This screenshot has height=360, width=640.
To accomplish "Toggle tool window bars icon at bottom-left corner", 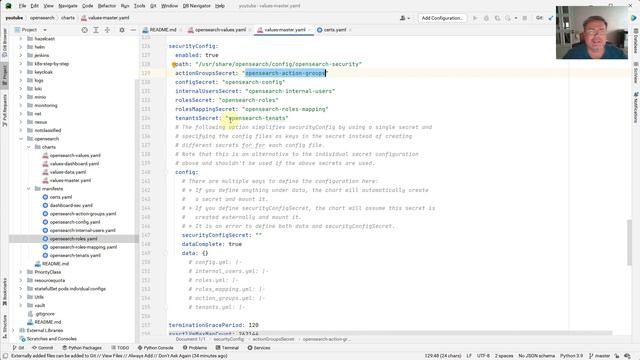I will point(5,356).
